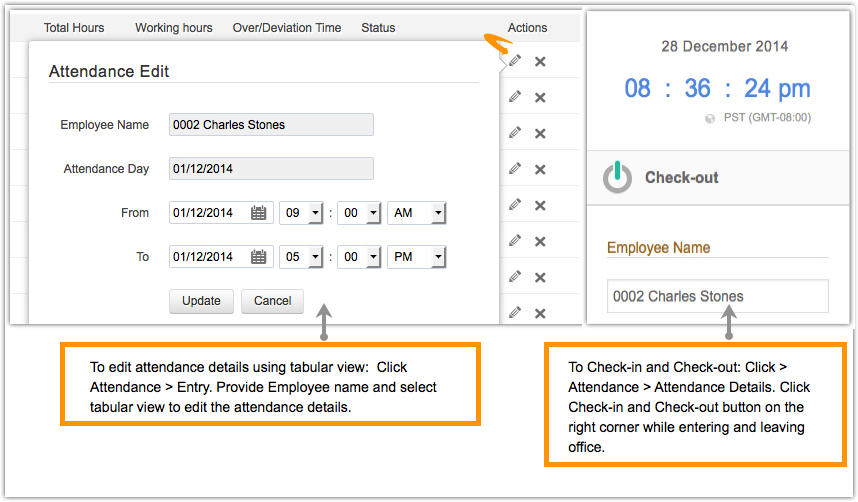Click the edit pencil in the second attendance row
Viewport: 858px width, 502px height.
point(515,97)
